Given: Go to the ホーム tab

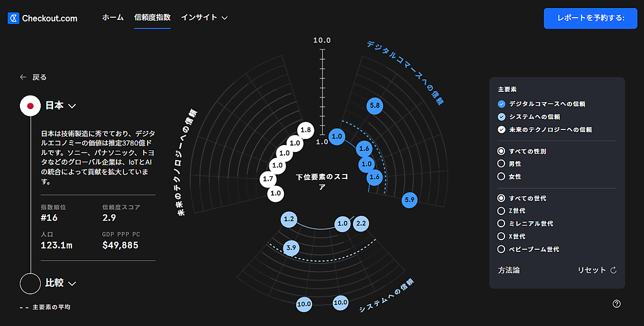Looking at the screenshot, I should coord(113,18).
